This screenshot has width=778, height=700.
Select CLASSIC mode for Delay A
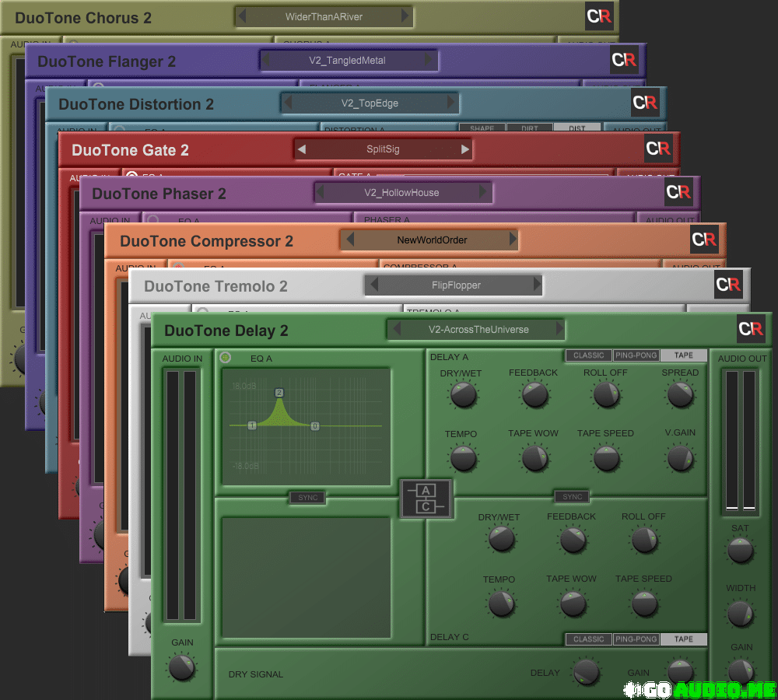(x=589, y=355)
